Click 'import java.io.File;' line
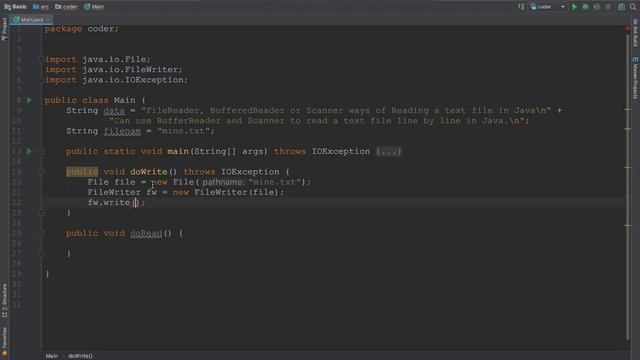This screenshot has width=640, height=360. (x=98, y=59)
